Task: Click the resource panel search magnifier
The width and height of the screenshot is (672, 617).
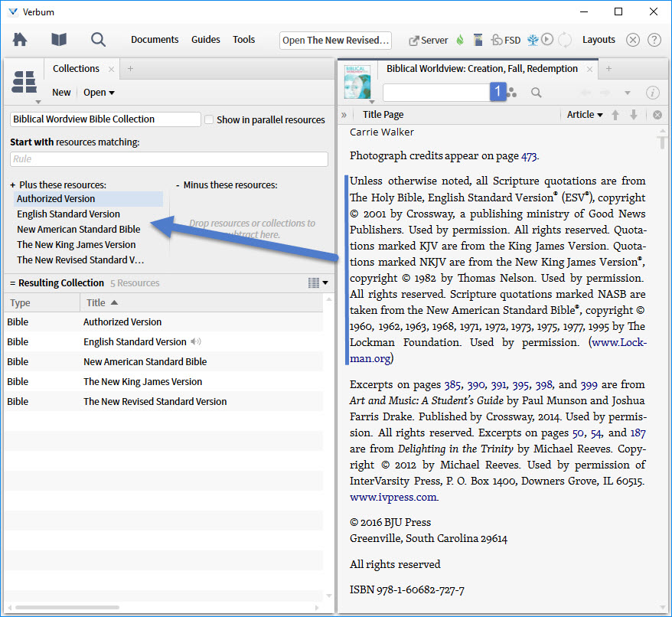Action: [x=536, y=93]
